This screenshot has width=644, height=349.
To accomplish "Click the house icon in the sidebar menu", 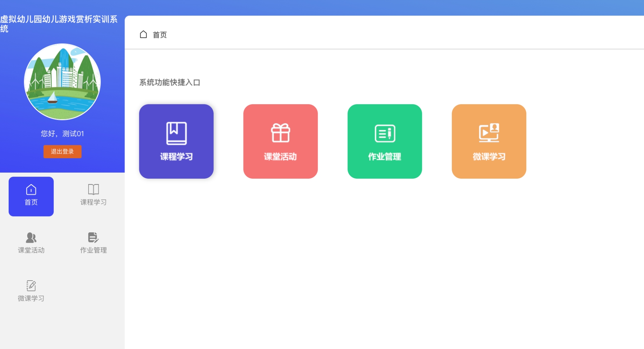I will tap(31, 190).
